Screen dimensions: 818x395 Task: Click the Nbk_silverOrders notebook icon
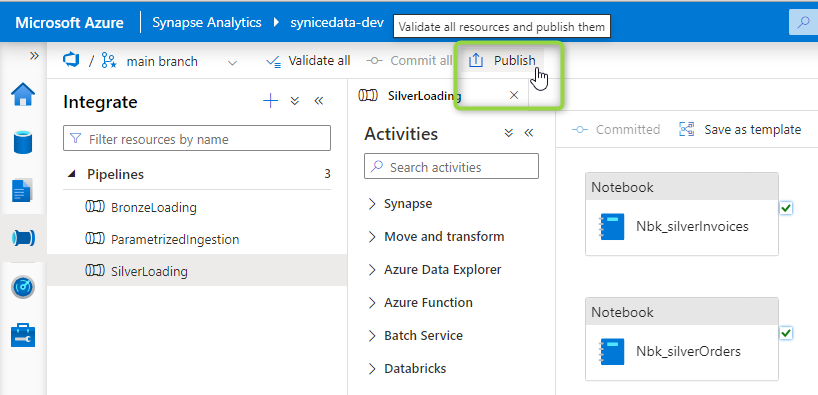612,352
